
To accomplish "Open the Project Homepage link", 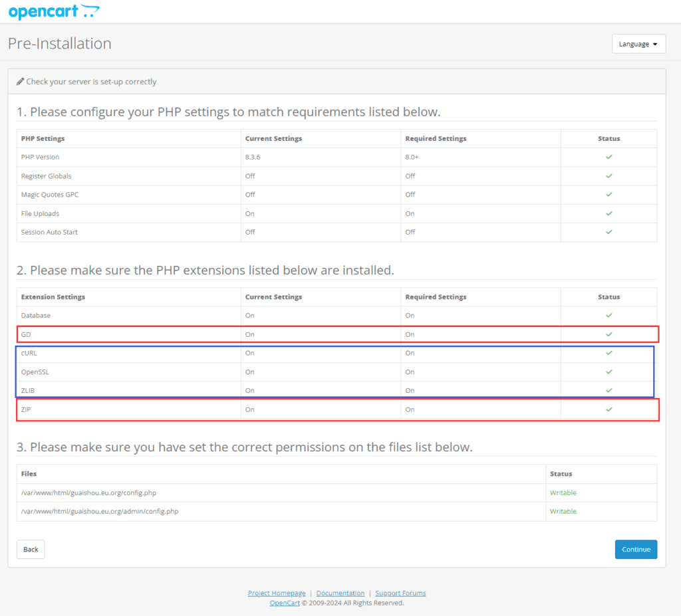I will pos(277,593).
